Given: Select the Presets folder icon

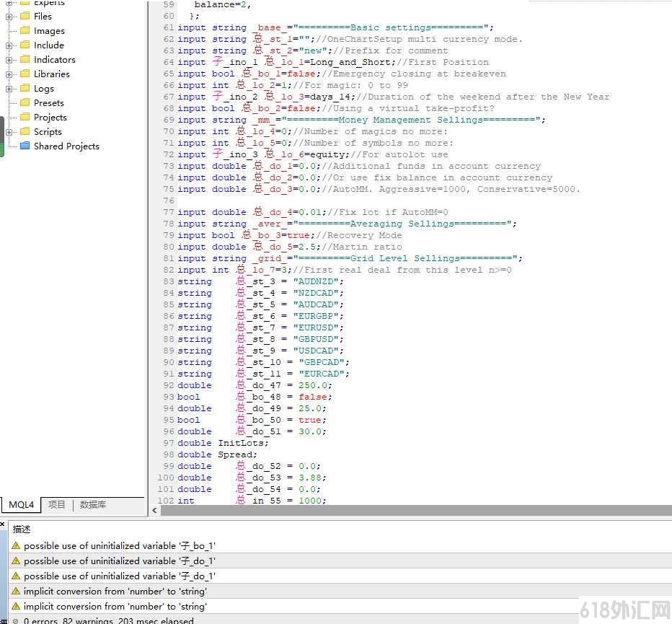Looking at the screenshot, I should (25, 102).
